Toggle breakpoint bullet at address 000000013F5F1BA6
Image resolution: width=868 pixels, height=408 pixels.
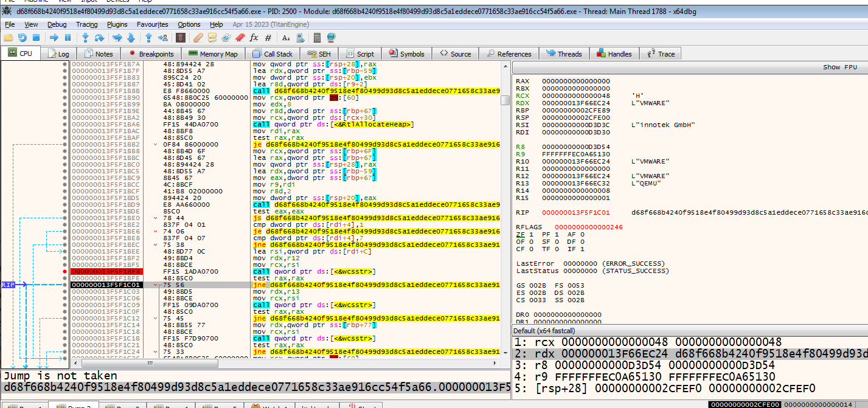click(x=64, y=124)
